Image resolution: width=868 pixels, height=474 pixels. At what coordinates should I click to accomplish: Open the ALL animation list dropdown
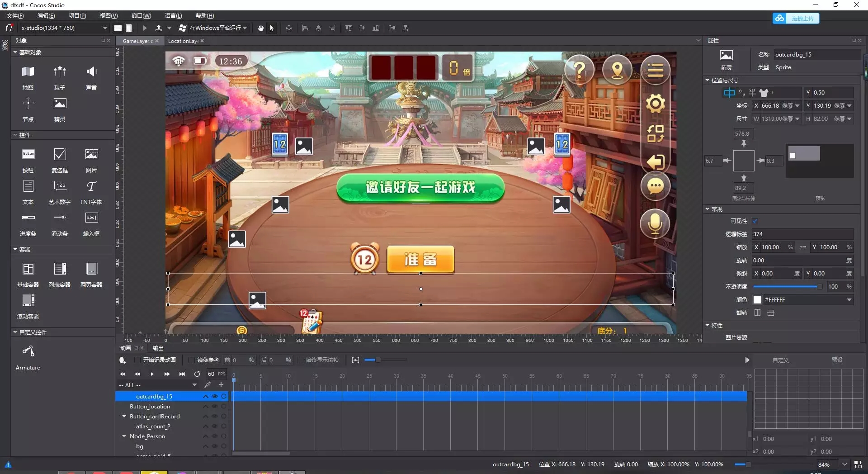(194, 385)
